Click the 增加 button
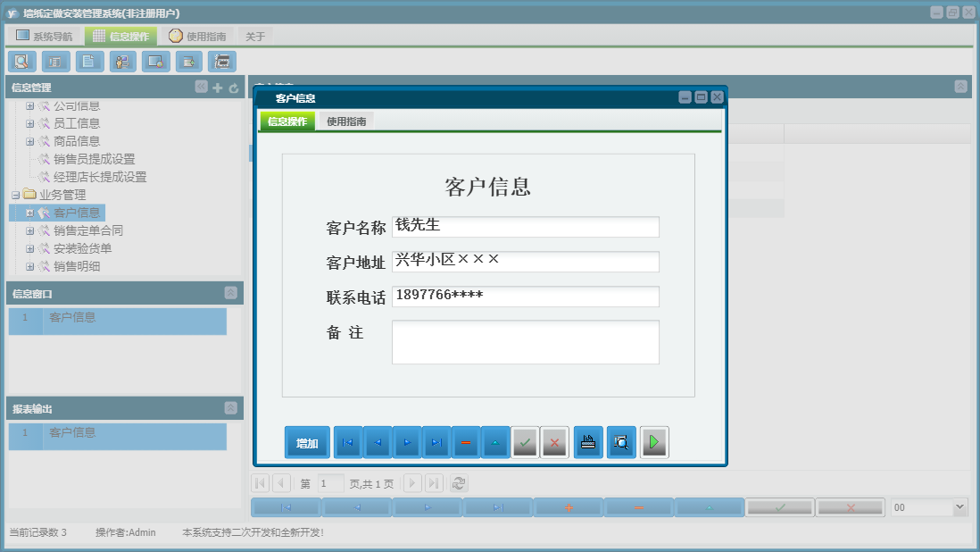Screen dimensions: 980x552 point(307,443)
